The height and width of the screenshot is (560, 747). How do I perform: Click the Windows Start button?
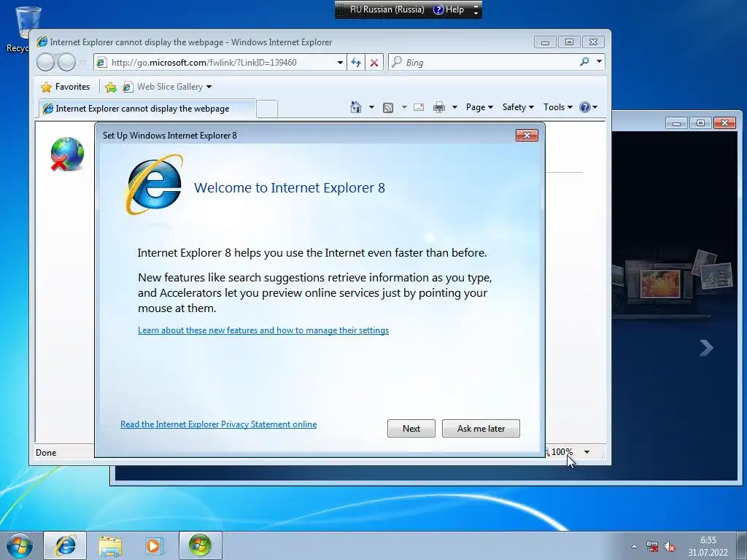(x=20, y=545)
